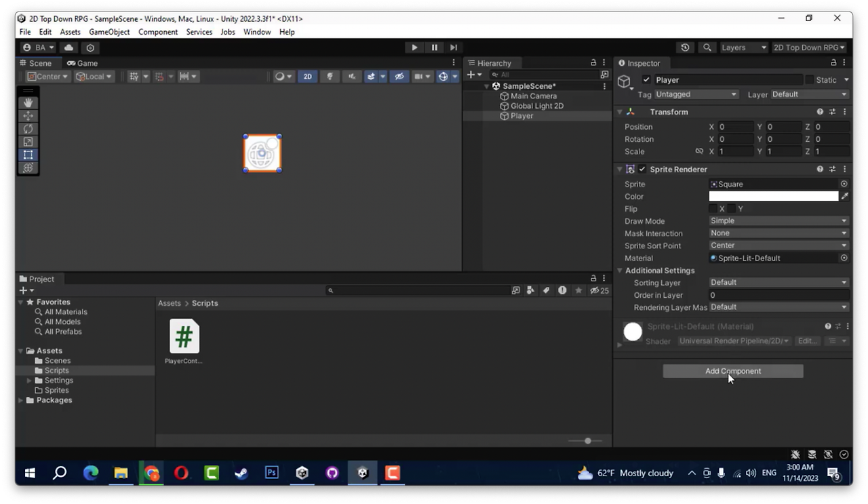Open the Undo History icon
The height and width of the screenshot is (504, 868).
[685, 47]
